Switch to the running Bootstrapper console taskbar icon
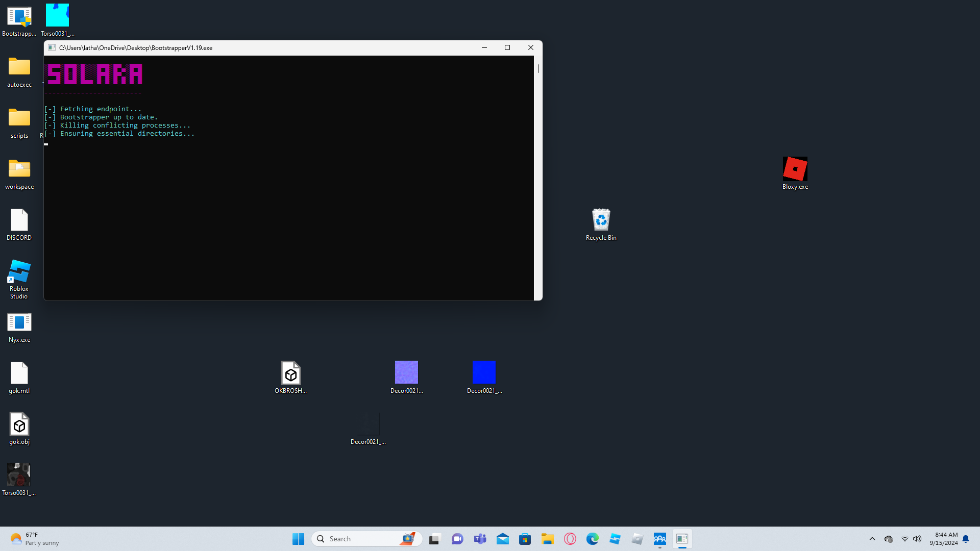980x551 pixels. 682,539
